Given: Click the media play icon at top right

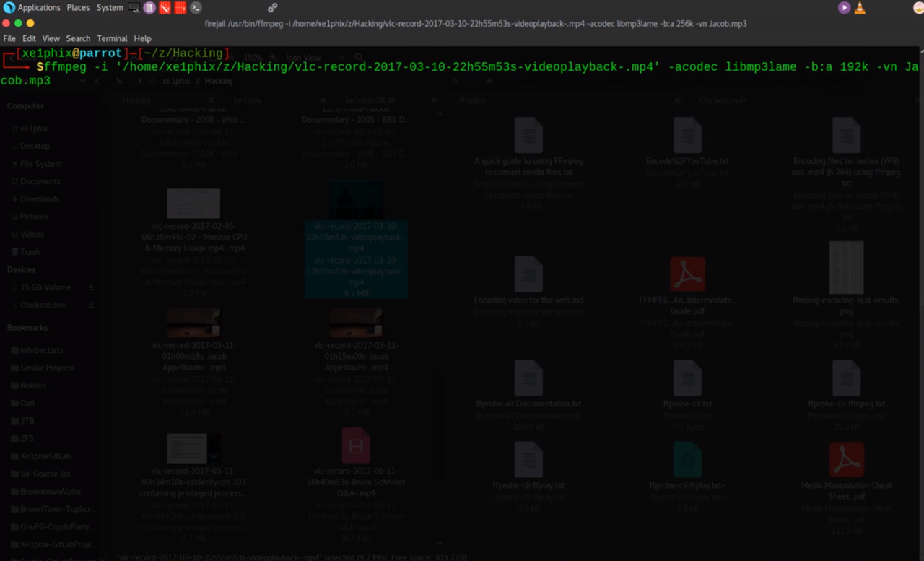Looking at the screenshot, I should (x=844, y=7).
